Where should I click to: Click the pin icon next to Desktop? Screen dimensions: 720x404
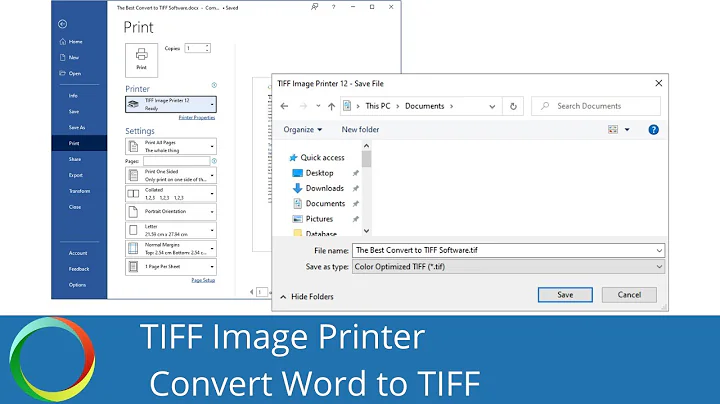(355, 173)
